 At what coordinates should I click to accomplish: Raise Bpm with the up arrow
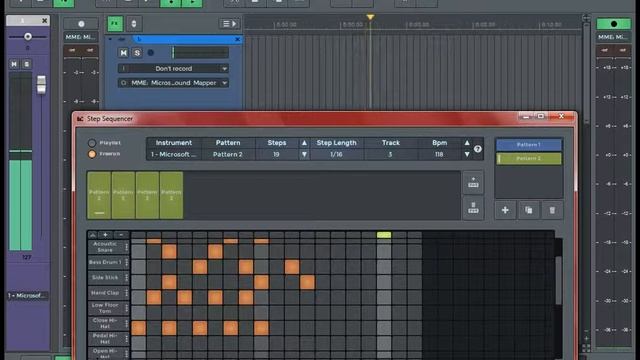pyautogui.click(x=467, y=143)
